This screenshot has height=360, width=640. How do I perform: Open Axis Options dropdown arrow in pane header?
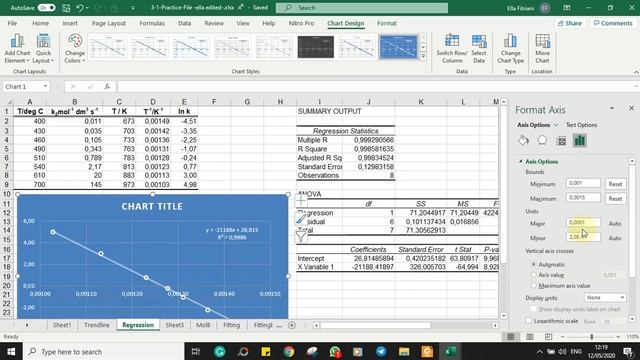pyautogui.click(x=556, y=125)
